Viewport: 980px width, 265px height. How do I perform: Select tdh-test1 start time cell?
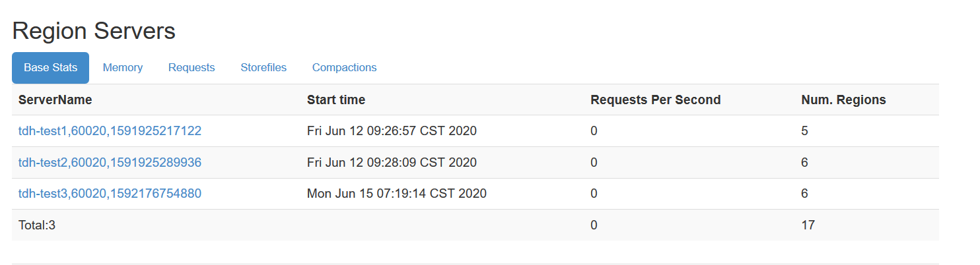[392, 131]
